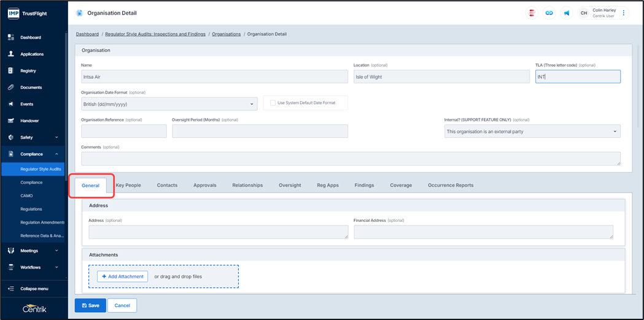Click the Dashboard icon in sidebar
This screenshot has width=644, height=320.
[10, 37]
